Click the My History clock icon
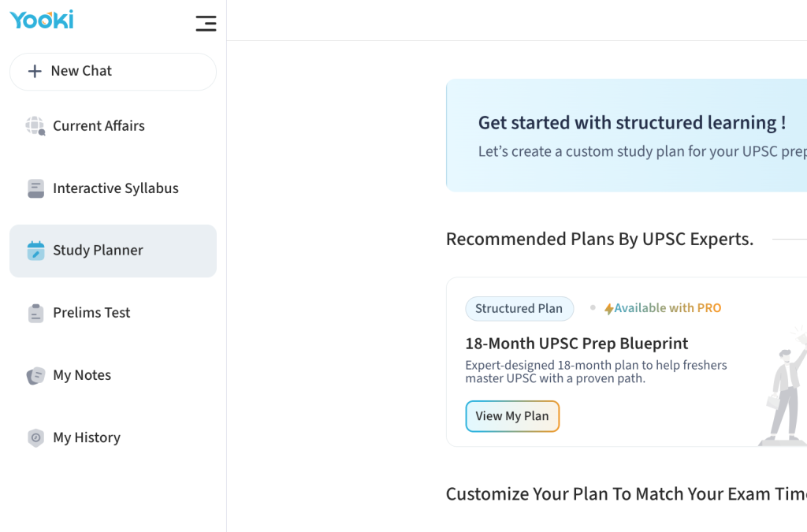 (x=35, y=437)
